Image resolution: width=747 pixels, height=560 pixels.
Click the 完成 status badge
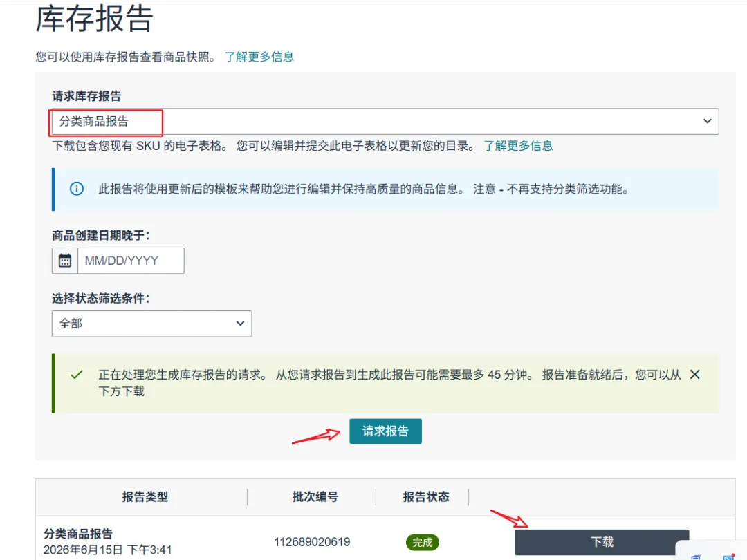(422, 543)
